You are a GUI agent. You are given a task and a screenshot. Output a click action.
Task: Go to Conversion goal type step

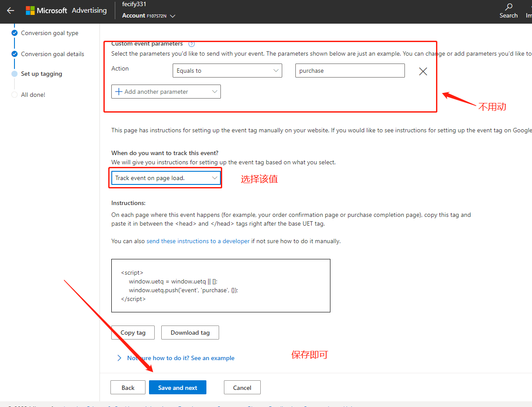[50, 33]
